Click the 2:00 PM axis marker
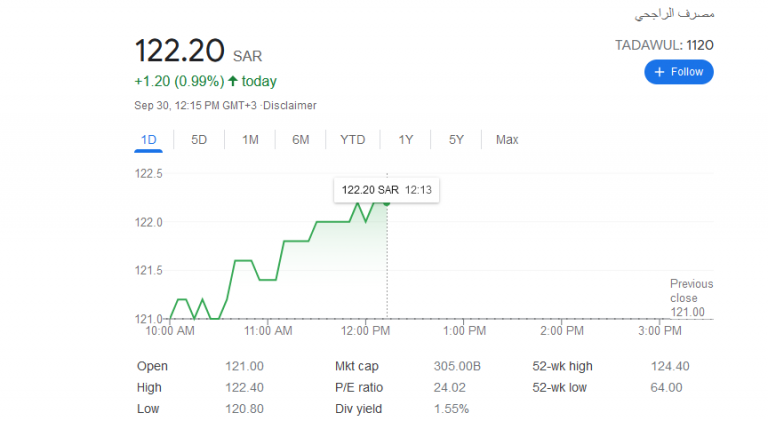Image resolution: width=768 pixels, height=421 pixels. click(x=562, y=331)
